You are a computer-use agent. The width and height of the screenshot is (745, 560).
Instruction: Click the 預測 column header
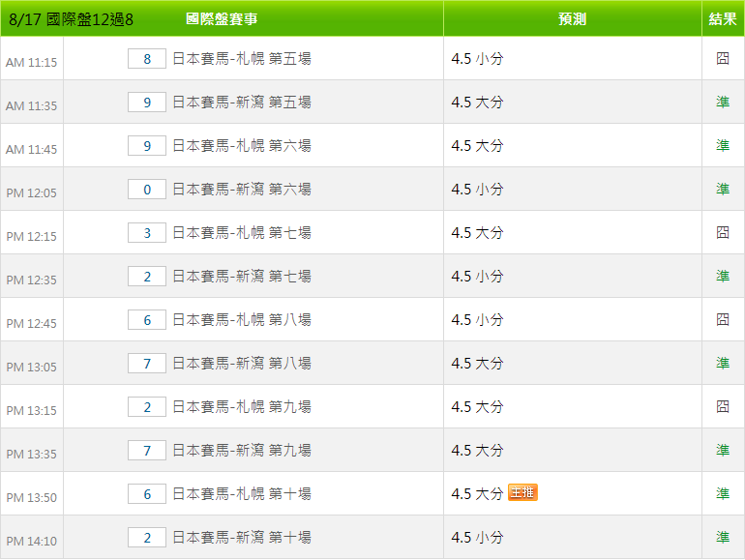click(573, 19)
